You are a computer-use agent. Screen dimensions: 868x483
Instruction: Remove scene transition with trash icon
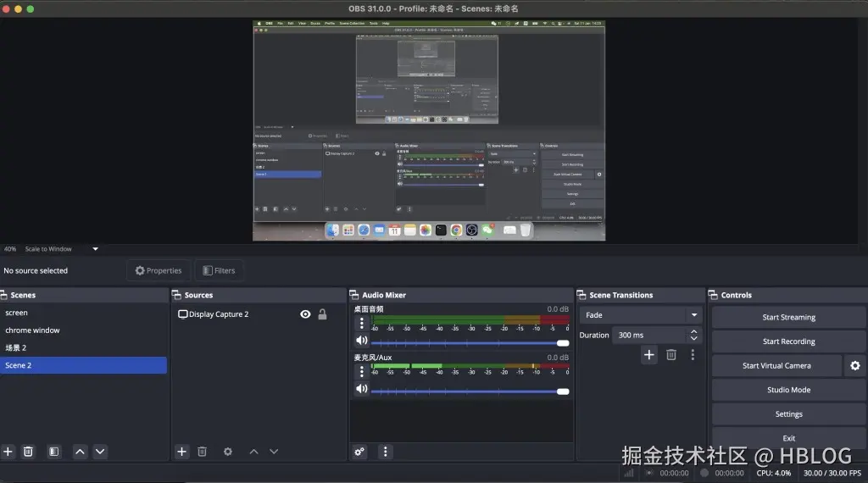pos(671,355)
